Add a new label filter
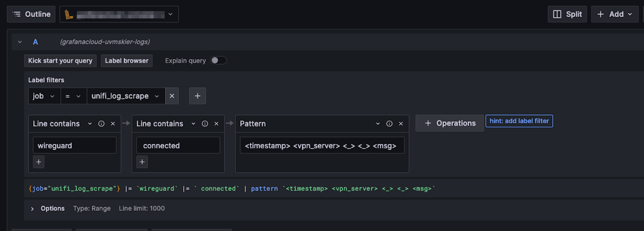 point(198,96)
